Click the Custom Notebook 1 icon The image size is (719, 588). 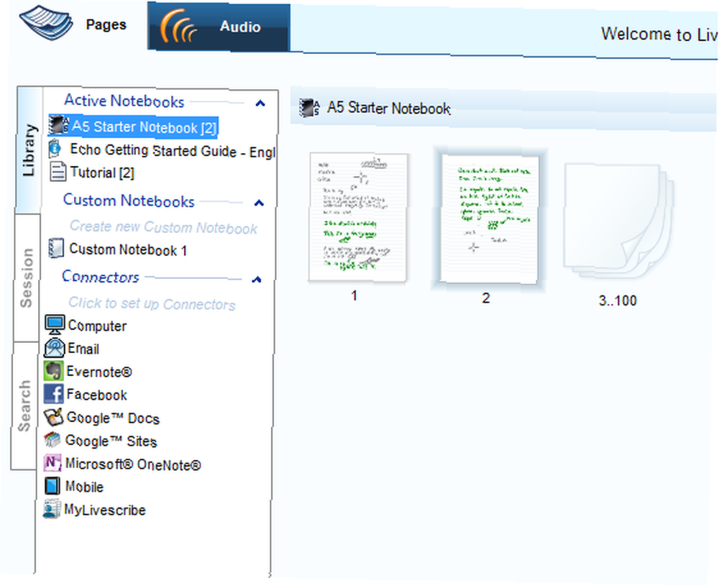[56, 248]
